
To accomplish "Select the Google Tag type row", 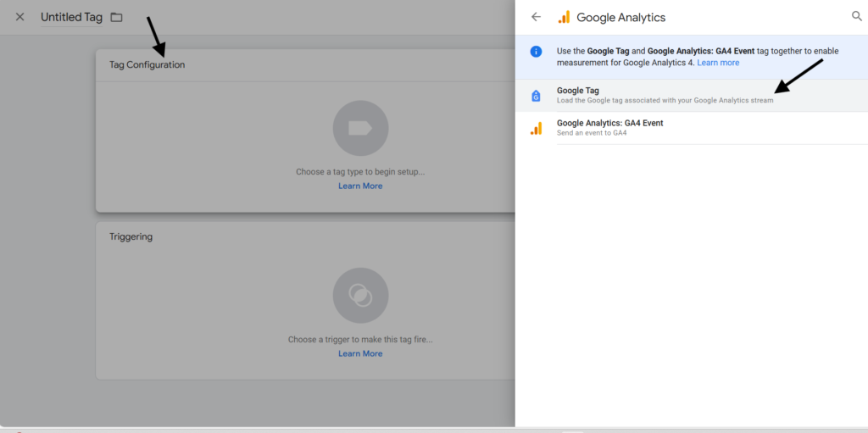I will [692, 95].
